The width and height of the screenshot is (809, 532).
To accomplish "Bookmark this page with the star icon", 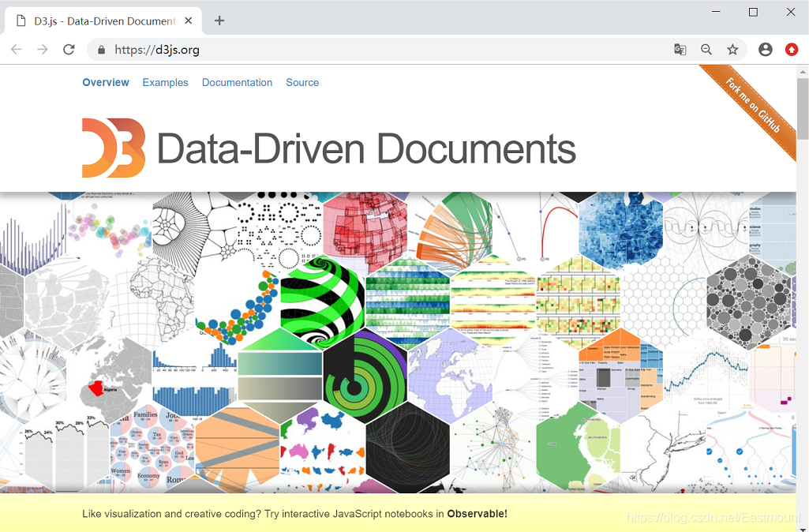I will 732,50.
